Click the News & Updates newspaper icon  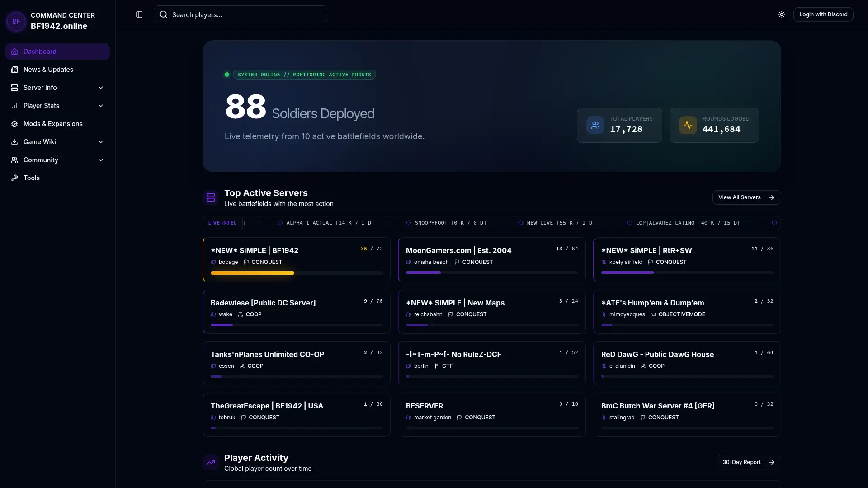tap(14, 70)
